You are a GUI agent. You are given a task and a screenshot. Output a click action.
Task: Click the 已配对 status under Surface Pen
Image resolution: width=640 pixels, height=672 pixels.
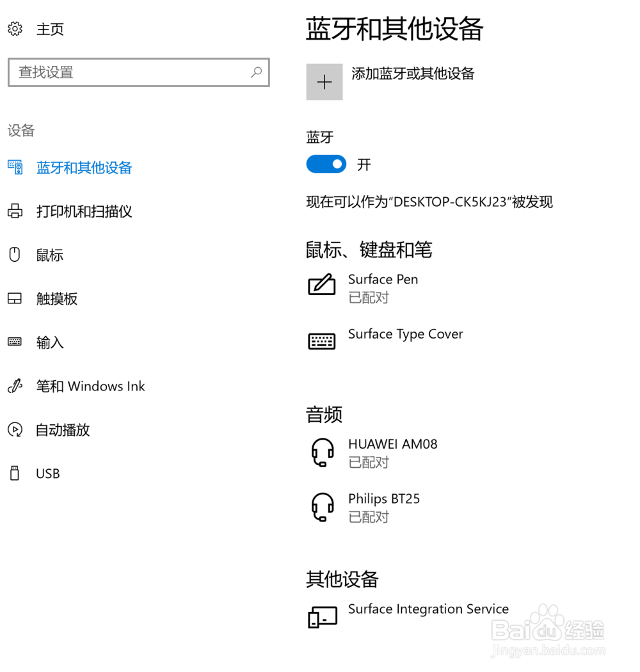(369, 298)
